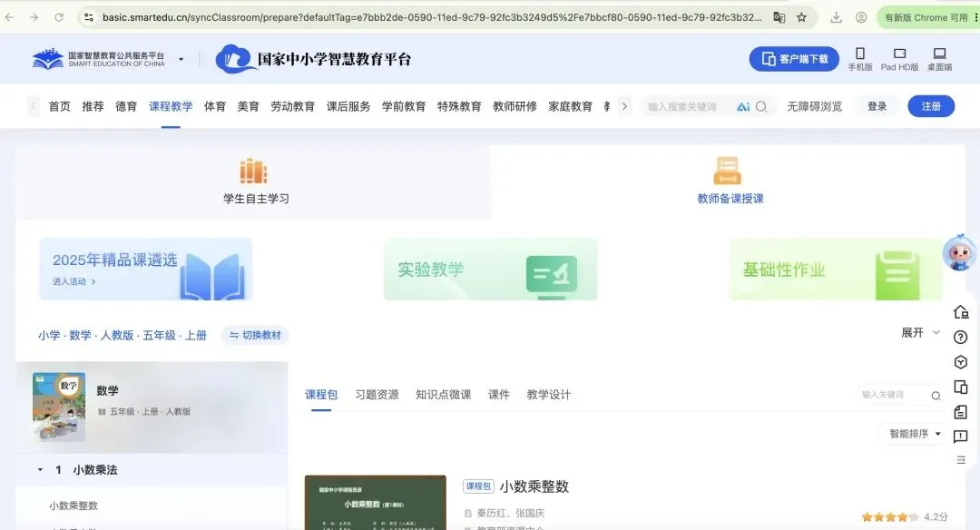980x530 pixels.
Task: Open the 实验教学 banner card
Action: point(491,269)
